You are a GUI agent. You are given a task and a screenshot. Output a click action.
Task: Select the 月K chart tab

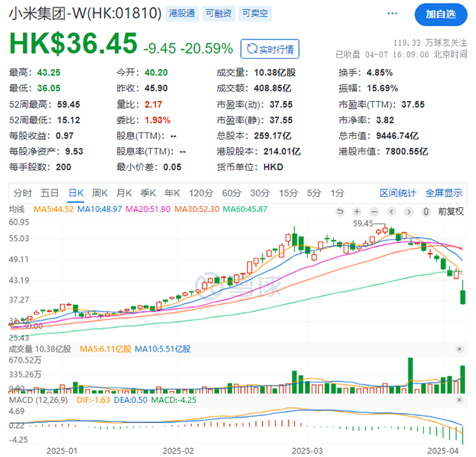(x=124, y=193)
